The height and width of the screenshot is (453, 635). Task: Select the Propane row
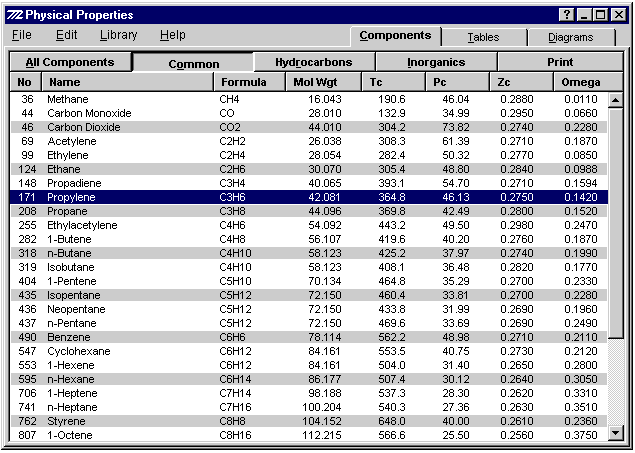pyautogui.click(x=309, y=211)
